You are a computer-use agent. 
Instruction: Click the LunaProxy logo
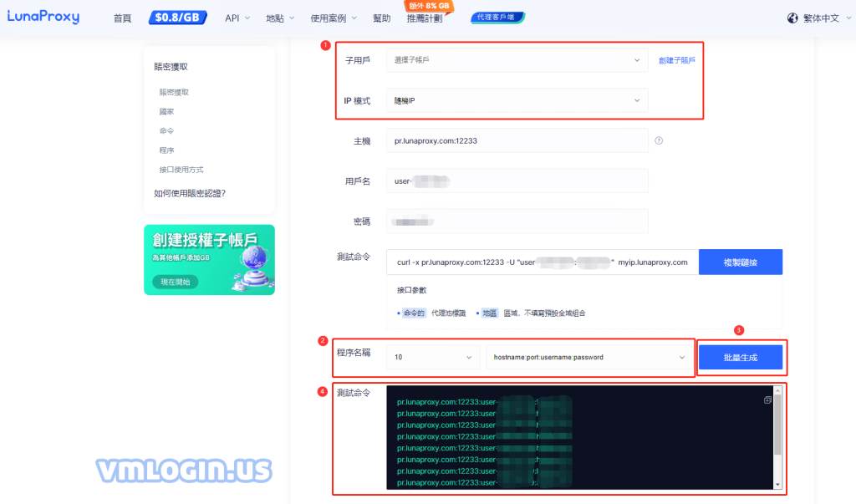pyautogui.click(x=43, y=17)
